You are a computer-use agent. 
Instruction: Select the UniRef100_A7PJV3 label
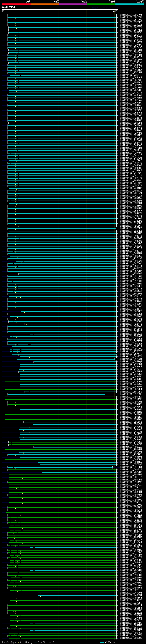131,93
